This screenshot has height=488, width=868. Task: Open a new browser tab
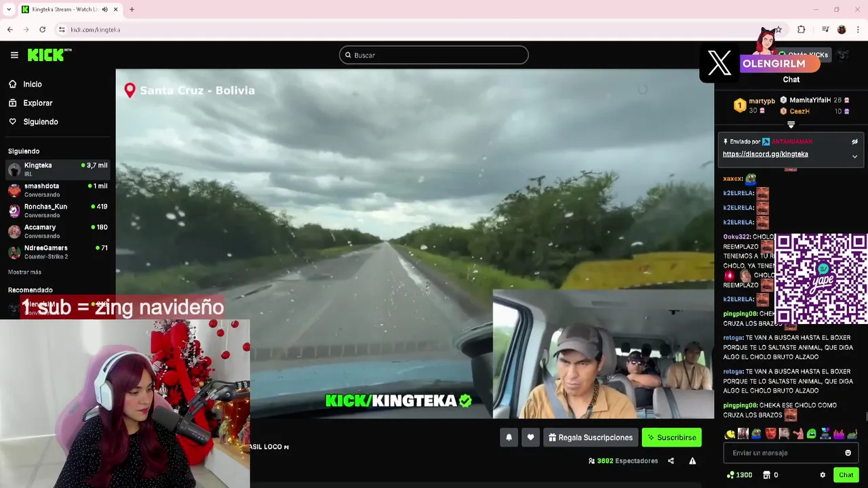coord(132,9)
